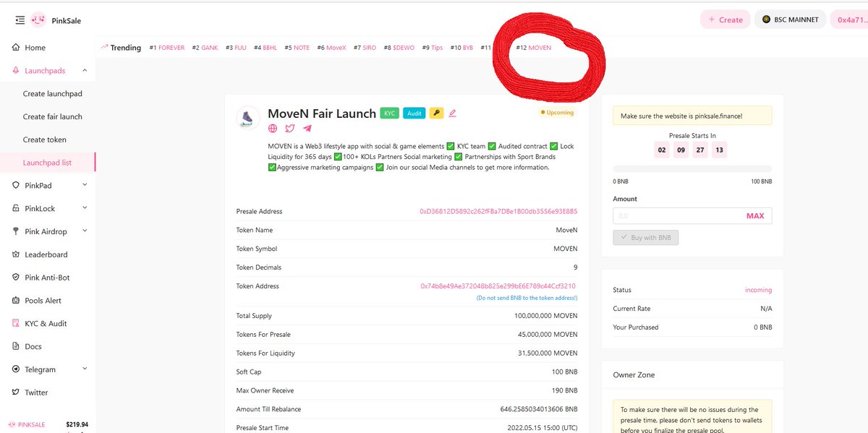Click the presale progress bar
Screen dimensions: 868x433
(x=692, y=168)
